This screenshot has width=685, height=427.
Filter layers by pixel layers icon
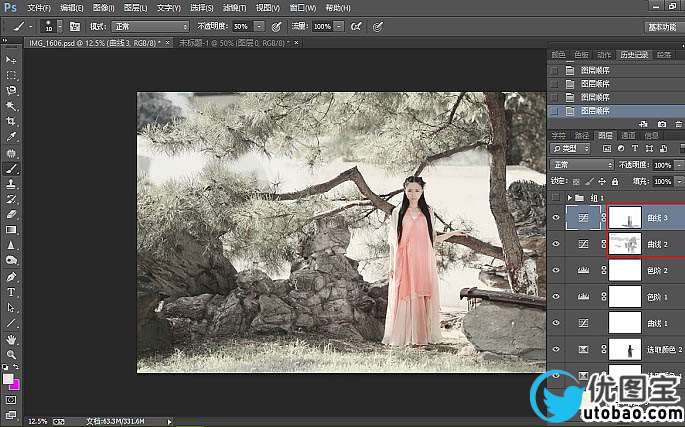click(607, 149)
